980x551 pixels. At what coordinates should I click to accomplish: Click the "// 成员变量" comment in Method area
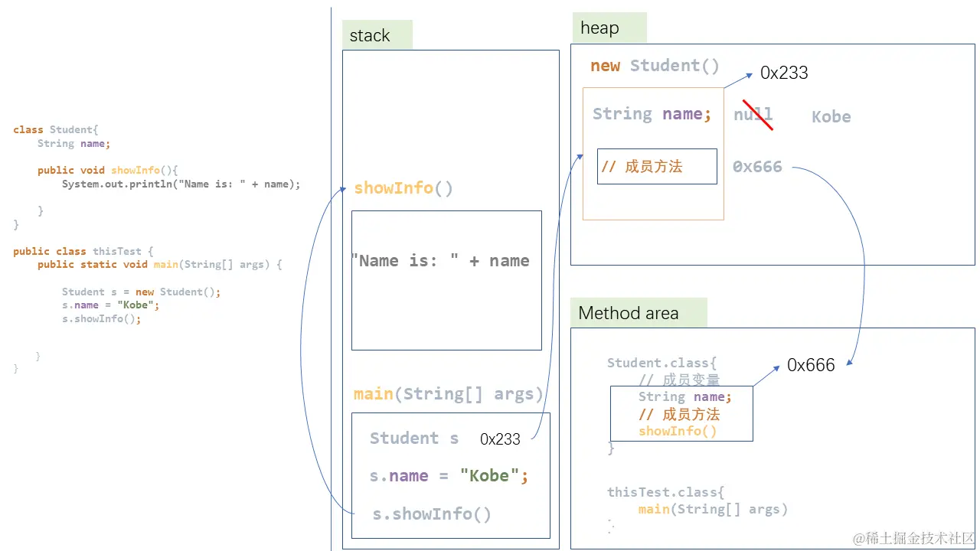679,380
